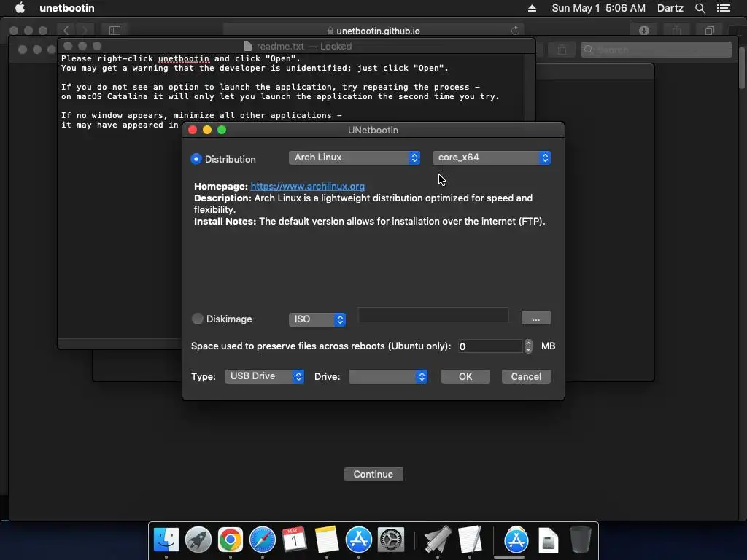Click the Safari reload page icon
Image resolution: width=747 pixels, height=560 pixels.
click(515, 31)
